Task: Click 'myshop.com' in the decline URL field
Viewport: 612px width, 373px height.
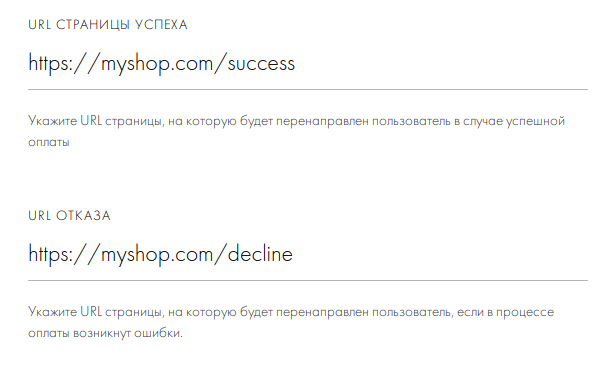Action: click(x=157, y=256)
